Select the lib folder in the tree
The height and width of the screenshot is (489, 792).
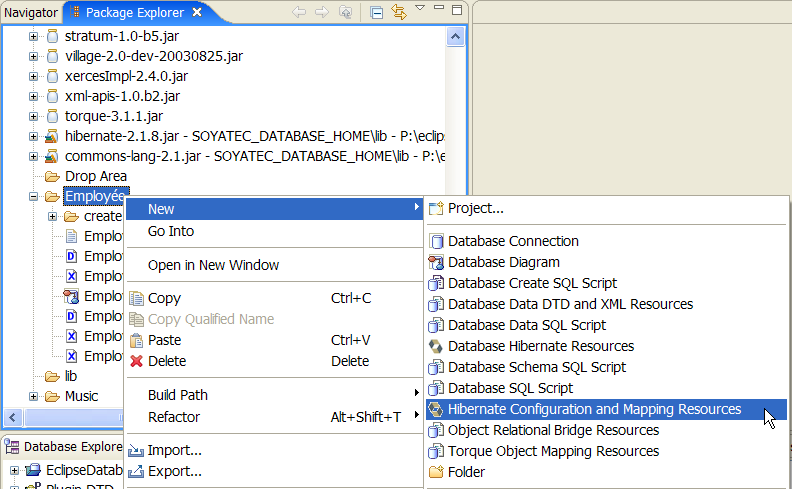71,376
